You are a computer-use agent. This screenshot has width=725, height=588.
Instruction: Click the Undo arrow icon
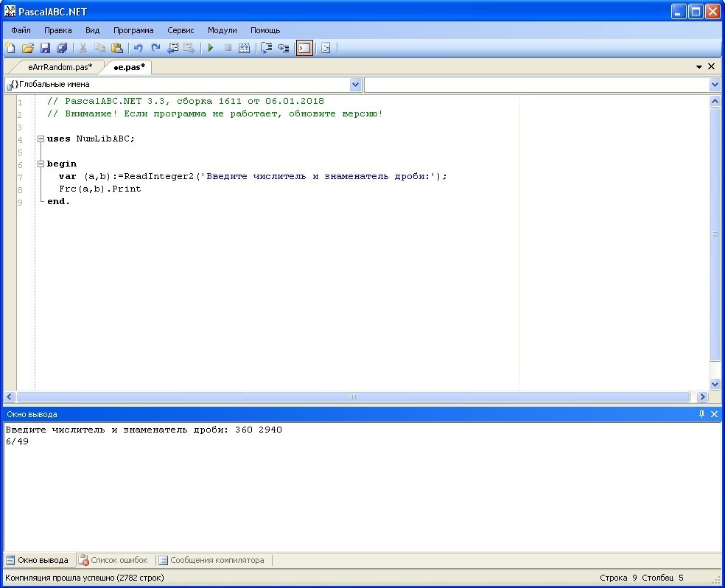point(138,49)
